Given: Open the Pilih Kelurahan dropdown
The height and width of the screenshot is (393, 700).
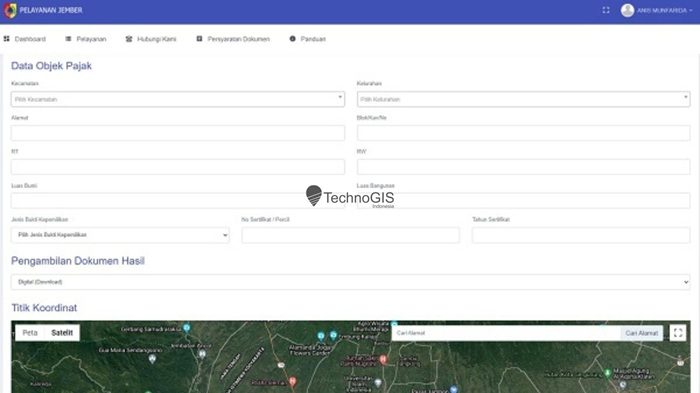Looking at the screenshot, I should [523, 99].
